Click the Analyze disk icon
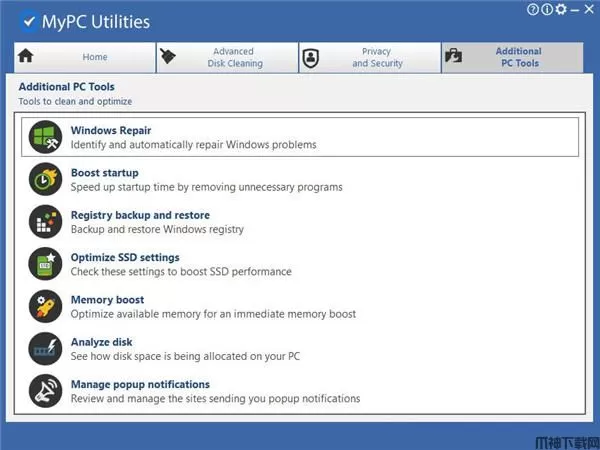 tap(45, 349)
